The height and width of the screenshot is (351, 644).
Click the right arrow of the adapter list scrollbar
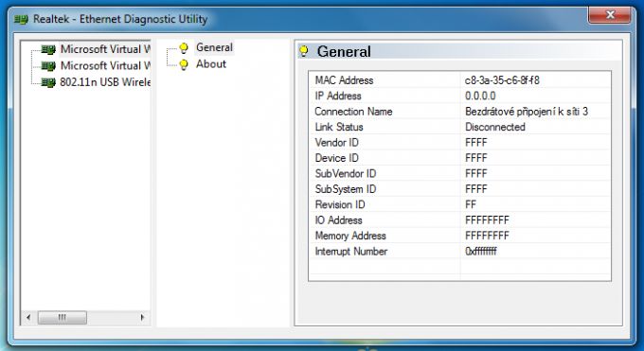[142, 317]
